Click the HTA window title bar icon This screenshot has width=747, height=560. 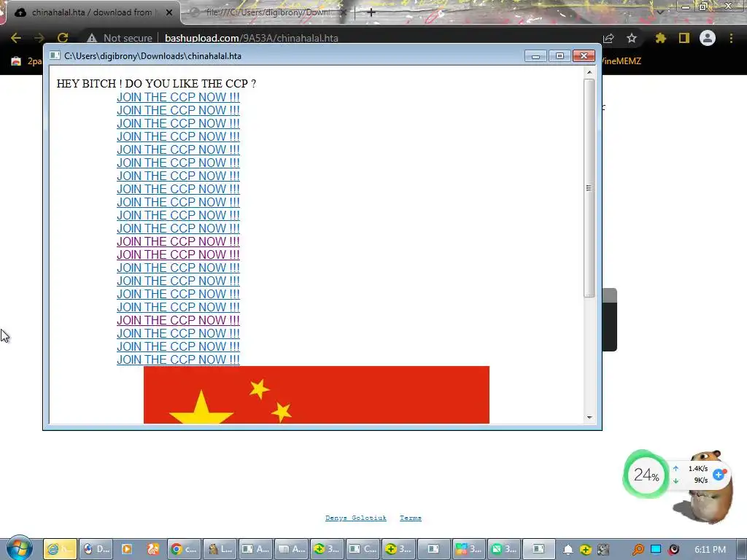click(55, 55)
